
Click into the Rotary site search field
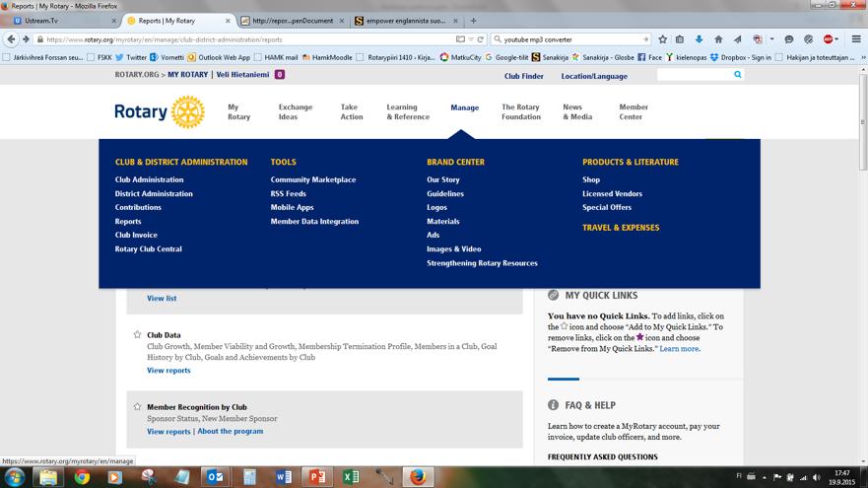(x=695, y=74)
